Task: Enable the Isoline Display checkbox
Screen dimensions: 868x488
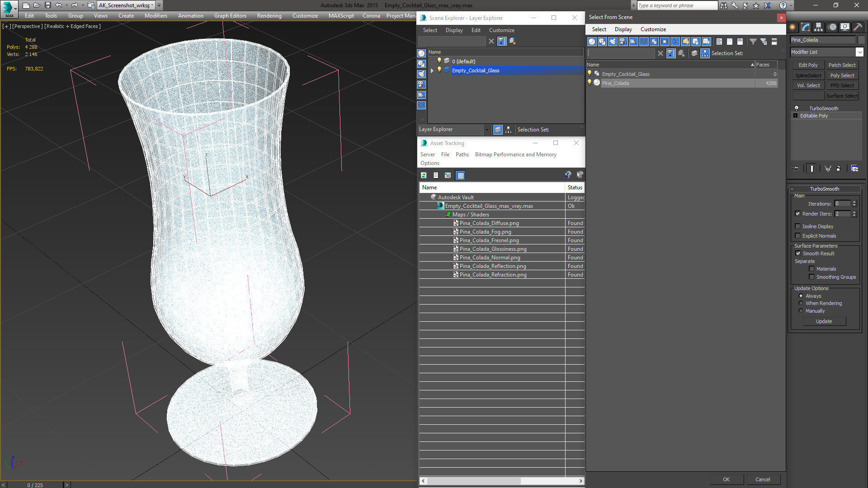Action: [x=798, y=226]
